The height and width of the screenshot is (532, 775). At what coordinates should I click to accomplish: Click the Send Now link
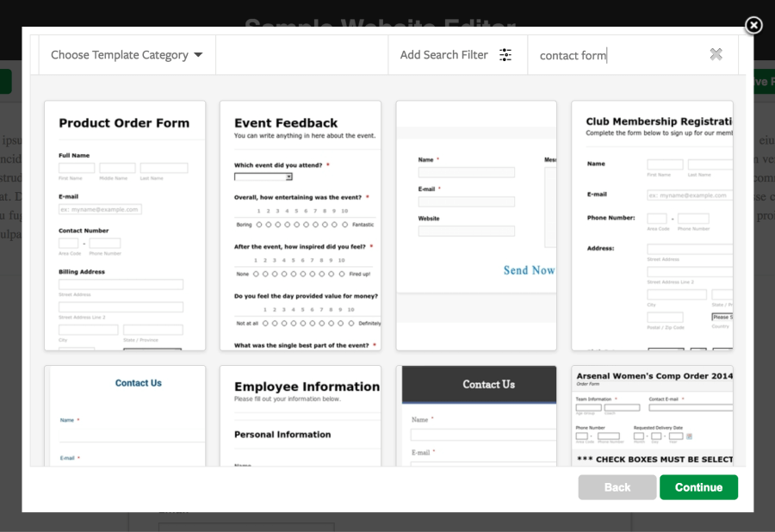[528, 269]
